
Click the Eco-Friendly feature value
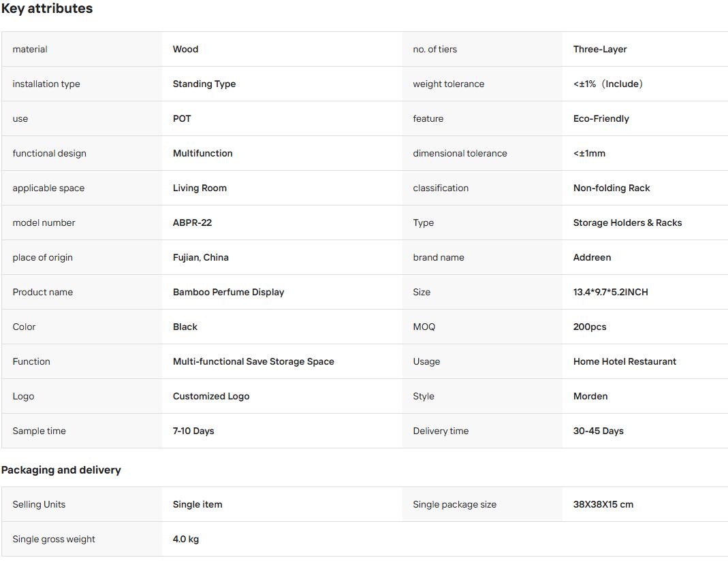click(601, 119)
